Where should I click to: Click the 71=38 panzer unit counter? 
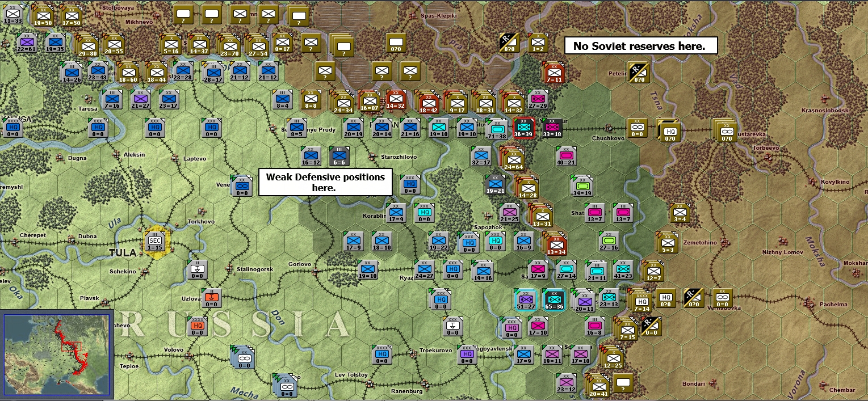[497, 130]
